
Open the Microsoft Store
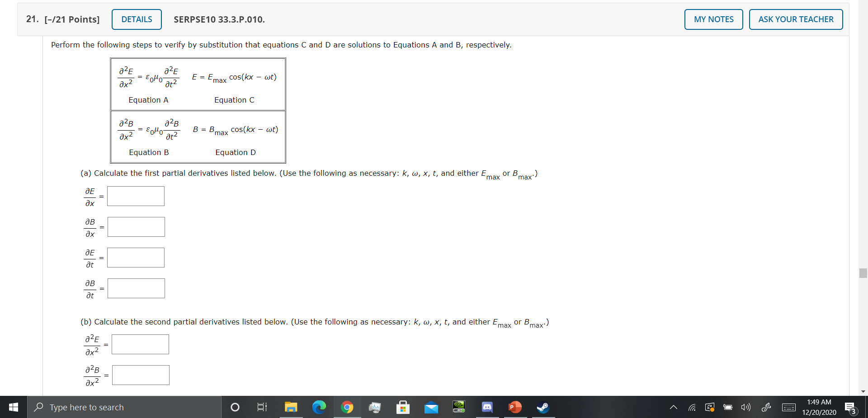[x=403, y=407]
